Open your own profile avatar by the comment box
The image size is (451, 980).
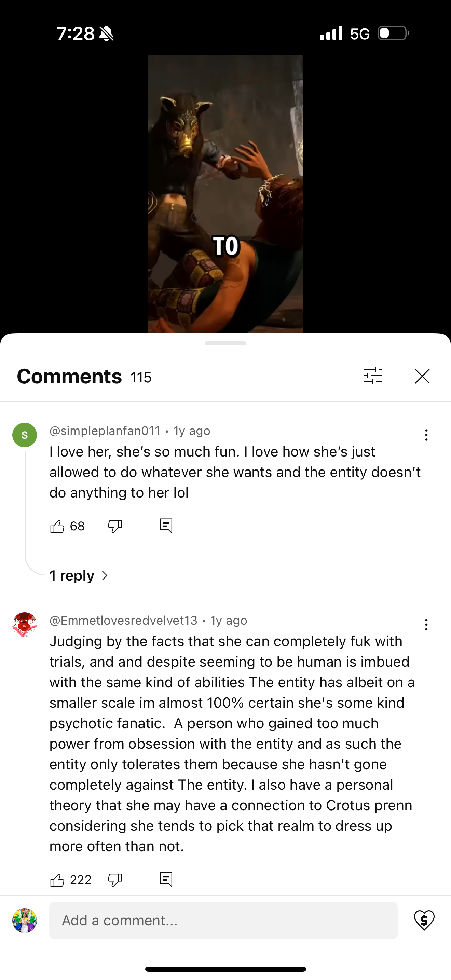click(25, 920)
